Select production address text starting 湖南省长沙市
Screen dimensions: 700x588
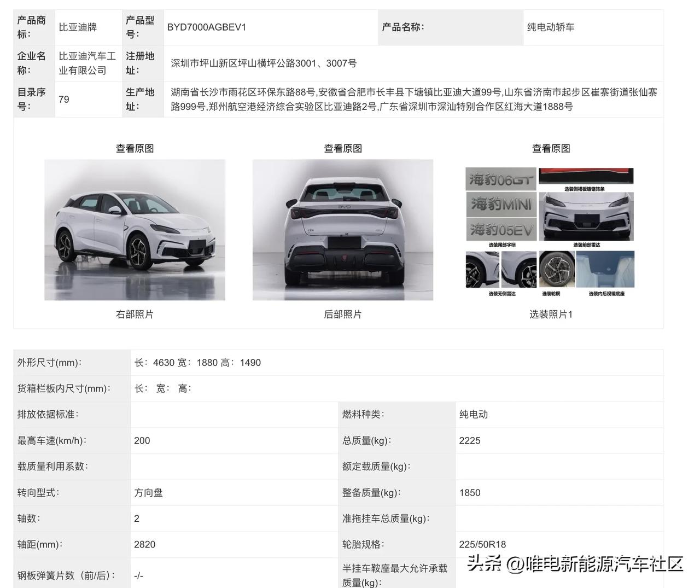pyautogui.click(x=414, y=99)
